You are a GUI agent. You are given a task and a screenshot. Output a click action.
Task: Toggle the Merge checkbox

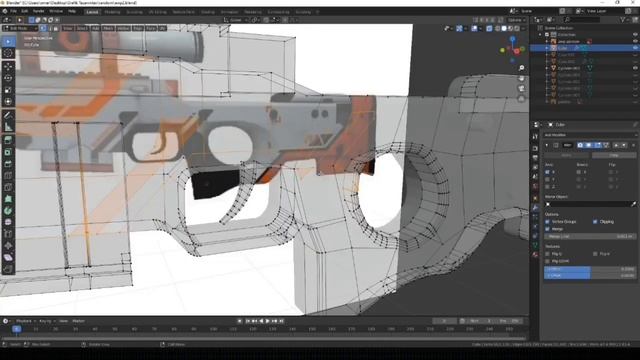click(547, 229)
